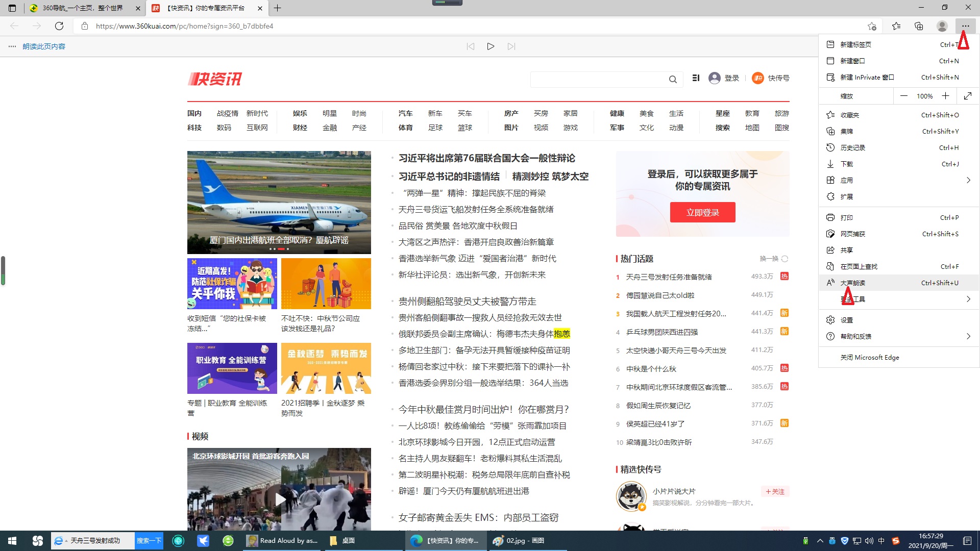Click the search magnifier on 快资讯
The image size is (980, 551).
[x=673, y=79]
